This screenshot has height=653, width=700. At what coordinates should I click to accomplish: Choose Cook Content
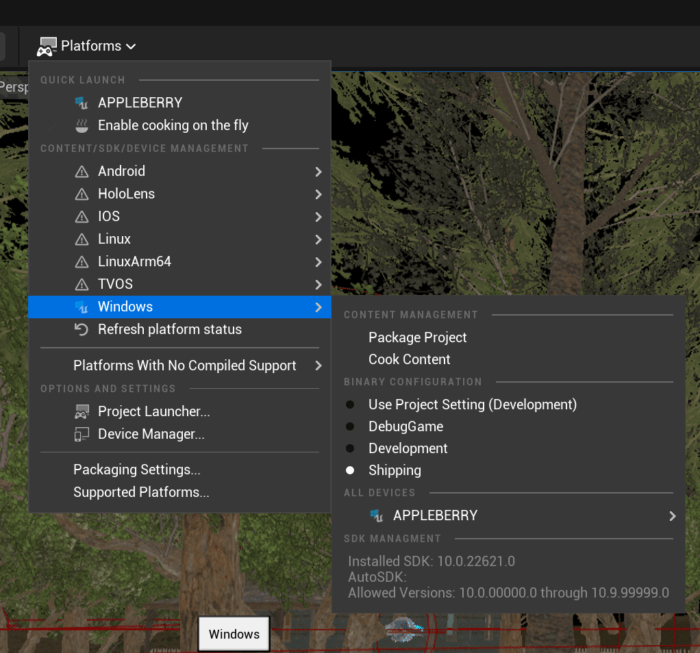coord(409,359)
